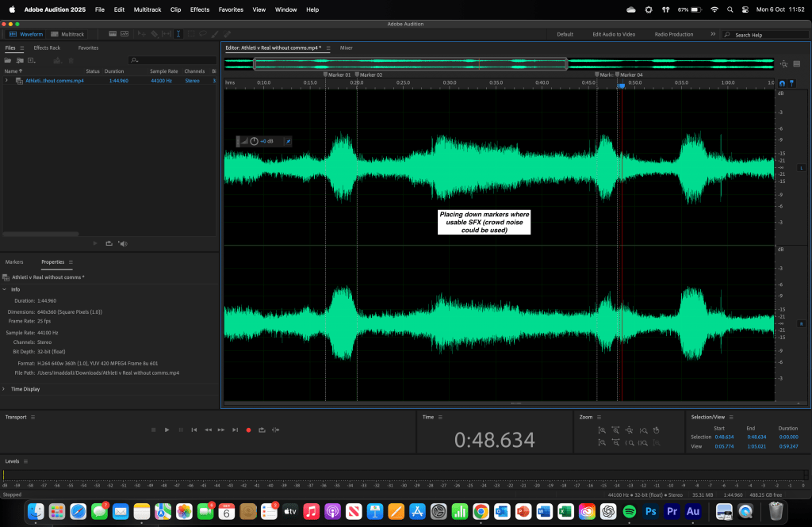
Task: Switch to the Markers tab
Action: 14,262
